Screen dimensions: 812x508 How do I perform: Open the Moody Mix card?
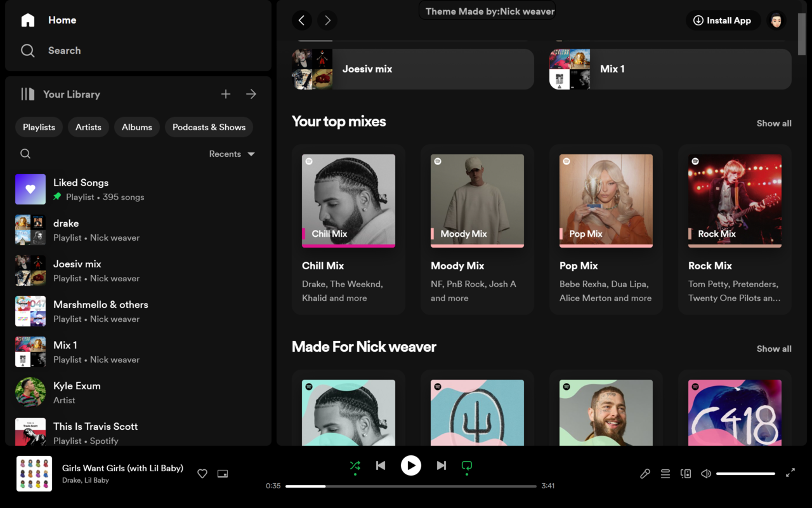pyautogui.click(x=477, y=229)
